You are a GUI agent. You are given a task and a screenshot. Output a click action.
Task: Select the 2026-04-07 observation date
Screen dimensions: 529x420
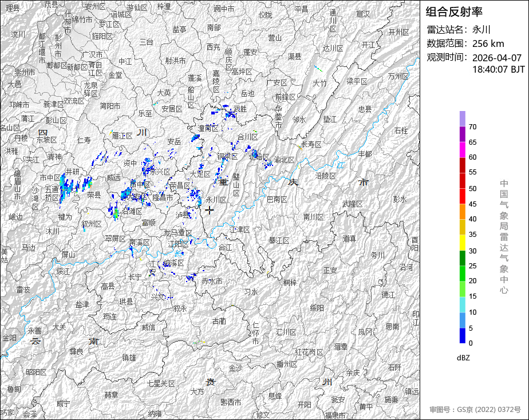pos(496,58)
